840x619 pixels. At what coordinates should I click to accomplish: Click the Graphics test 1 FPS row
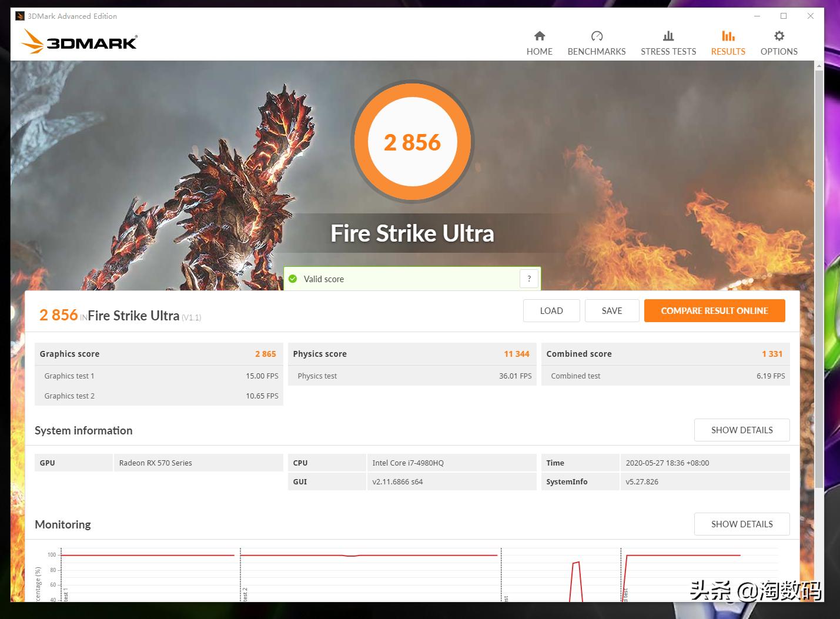tap(159, 376)
